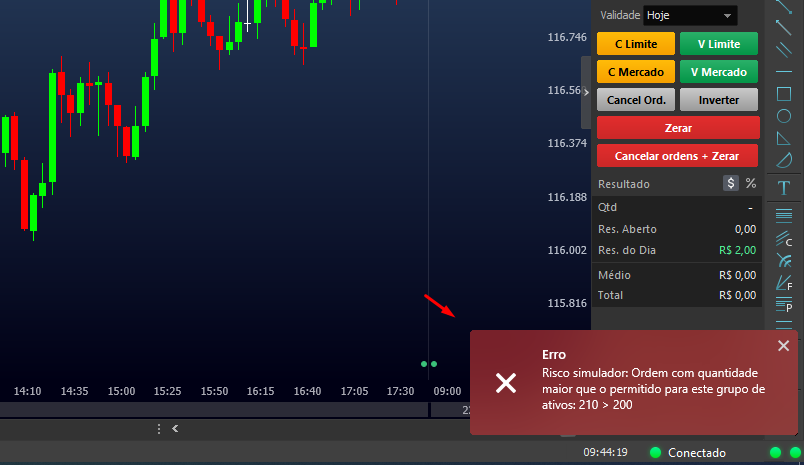Select the Text annotation tool
This screenshot has width=804, height=465.
(x=783, y=188)
